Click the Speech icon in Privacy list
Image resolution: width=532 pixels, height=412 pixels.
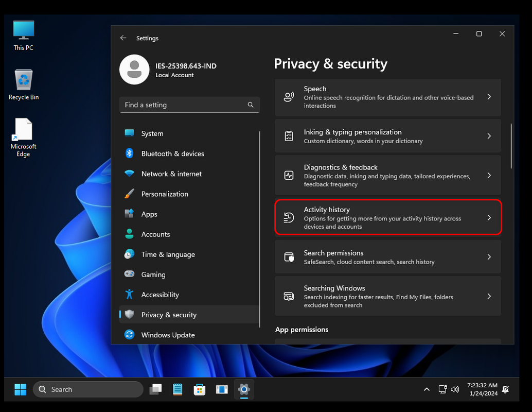coord(289,97)
